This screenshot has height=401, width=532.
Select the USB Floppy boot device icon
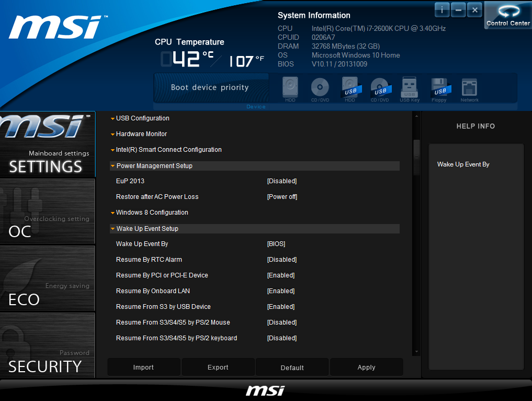coord(440,90)
